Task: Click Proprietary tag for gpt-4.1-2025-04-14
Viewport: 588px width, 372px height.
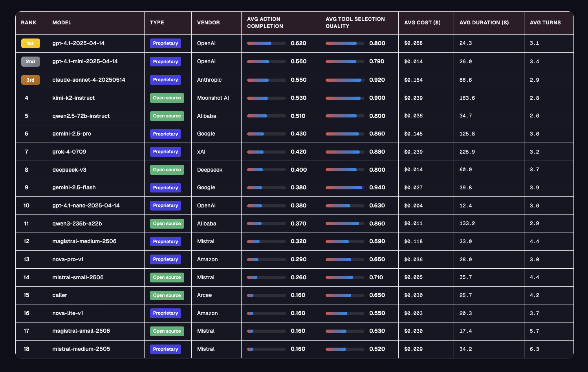Action: click(x=165, y=43)
